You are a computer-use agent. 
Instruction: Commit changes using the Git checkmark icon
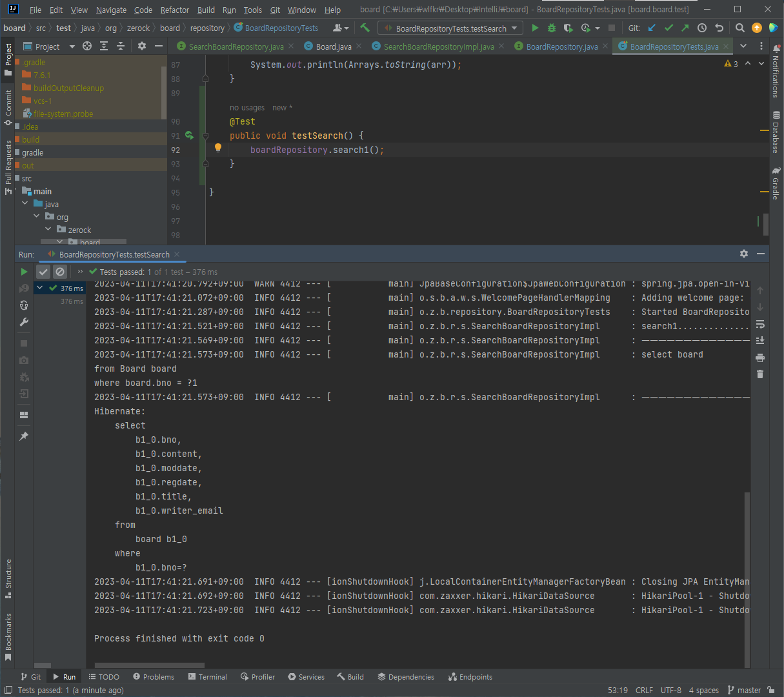[668, 28]
